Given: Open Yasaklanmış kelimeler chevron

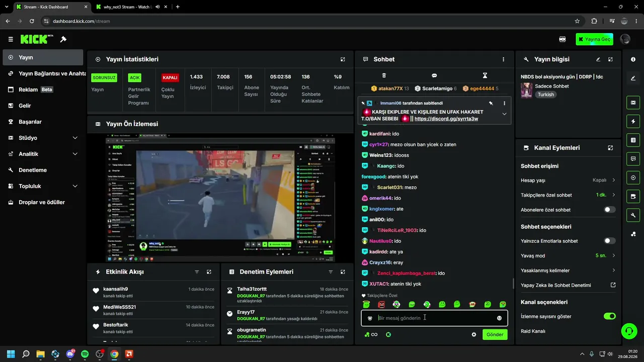Looking at the screenshot, I should pyautogui.click(x=614, y=270).
